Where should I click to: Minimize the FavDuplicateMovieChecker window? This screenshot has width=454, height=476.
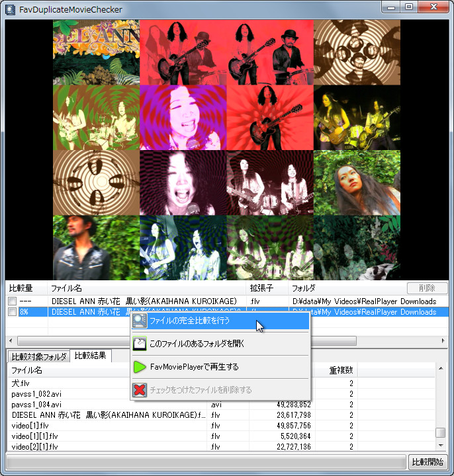click(x=391, y=7)
